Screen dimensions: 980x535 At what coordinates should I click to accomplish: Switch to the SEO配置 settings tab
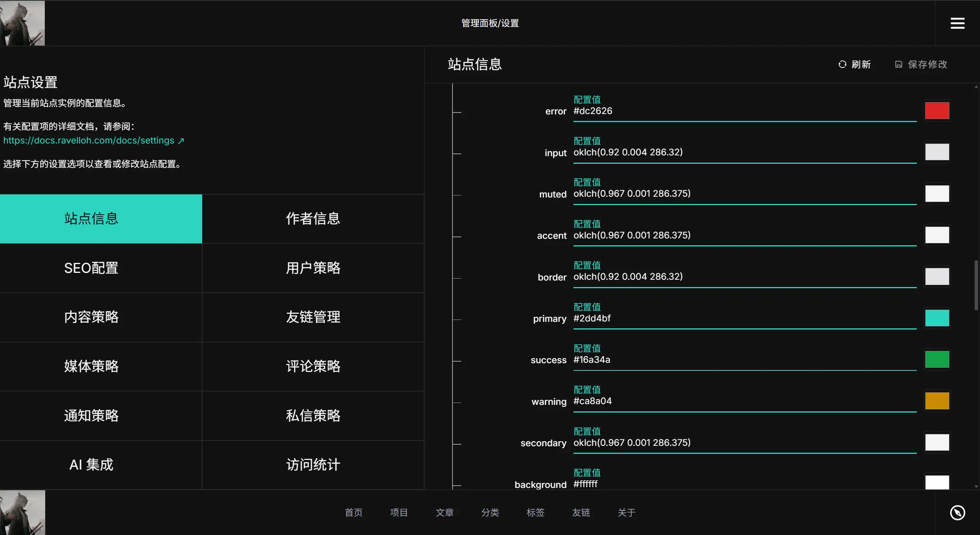coord(91,268)
